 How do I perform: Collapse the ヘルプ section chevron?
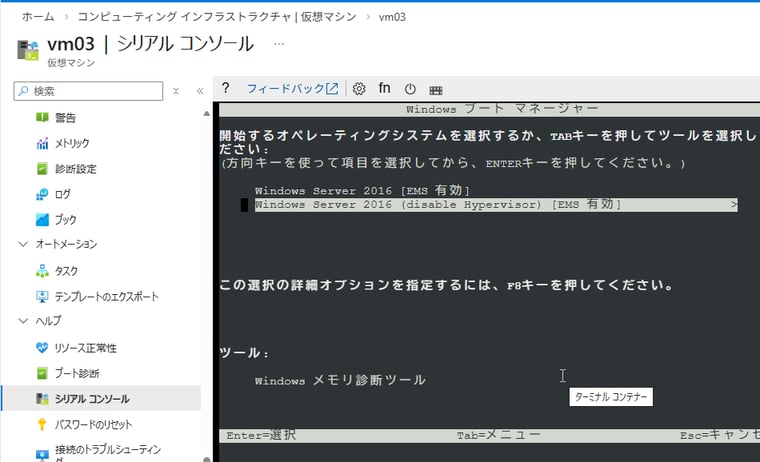point(23,320)
